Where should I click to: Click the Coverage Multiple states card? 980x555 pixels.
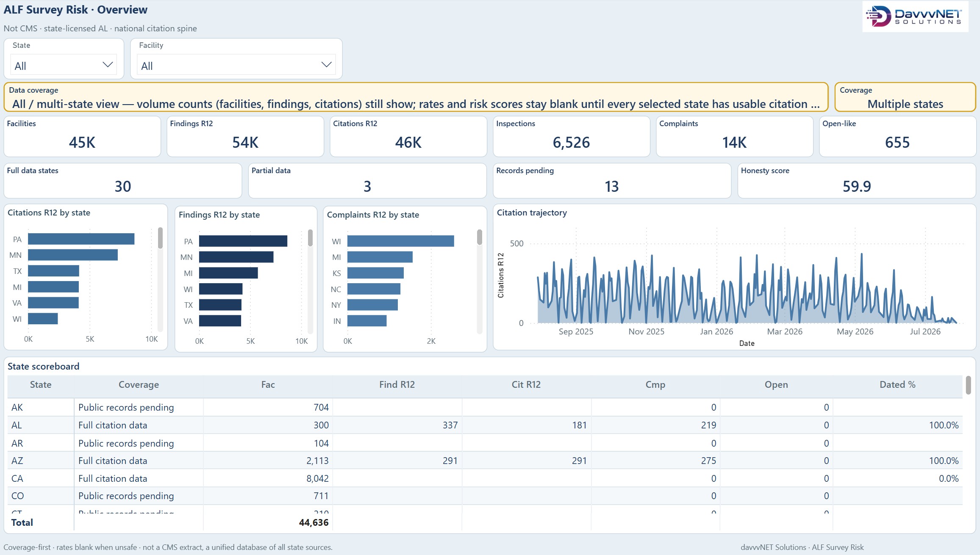(905, 97)
